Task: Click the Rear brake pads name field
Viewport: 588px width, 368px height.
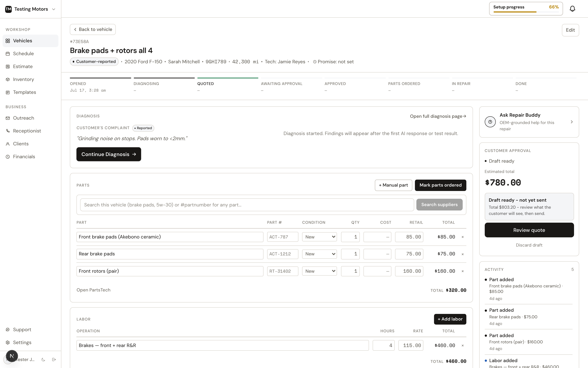Action: pyautogui.click(x=170, y=254)
